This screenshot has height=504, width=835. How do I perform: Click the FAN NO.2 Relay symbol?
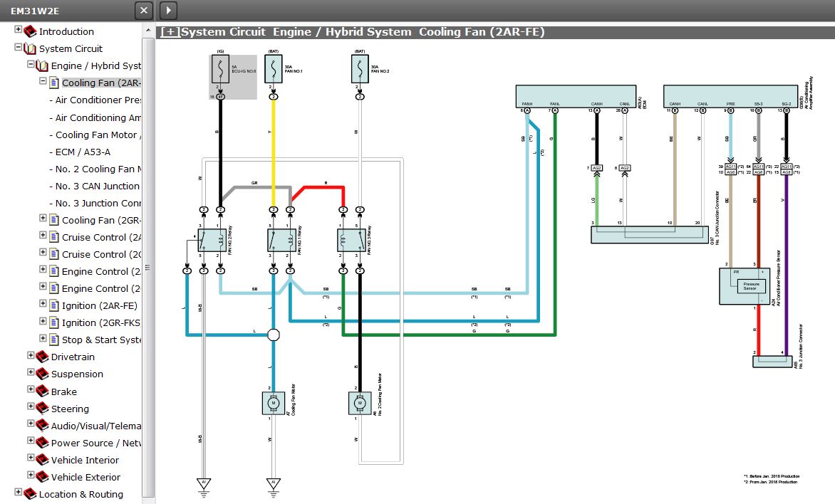tap(212, 240)
